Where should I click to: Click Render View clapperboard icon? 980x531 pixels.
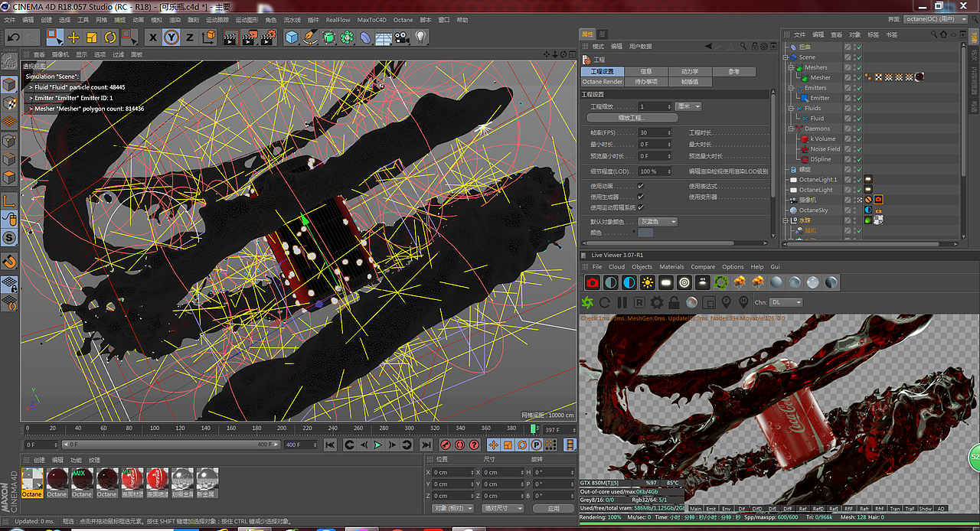[230, 37]
